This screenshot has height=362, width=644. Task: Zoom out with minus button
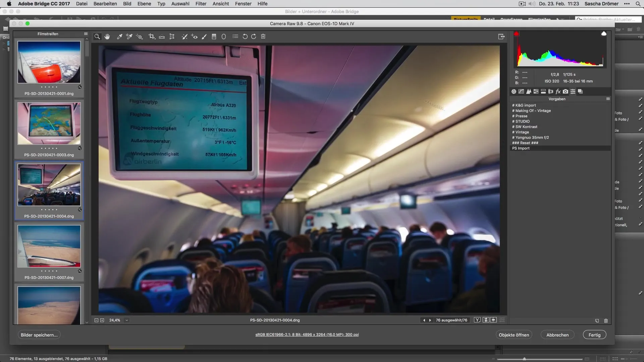click(96, 320)
